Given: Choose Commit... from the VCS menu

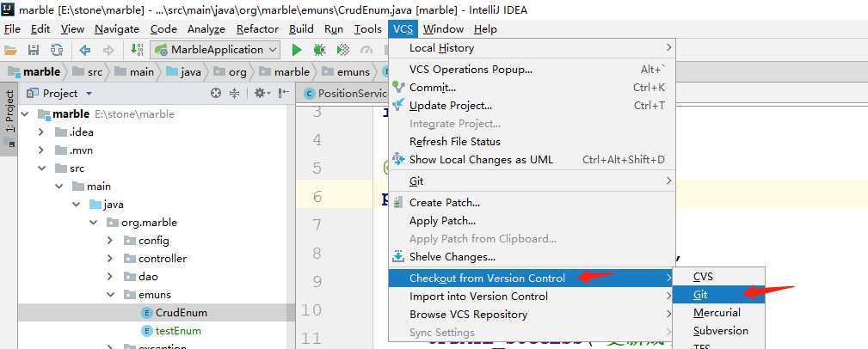Looking at the screenshot, I should point(433,88).
